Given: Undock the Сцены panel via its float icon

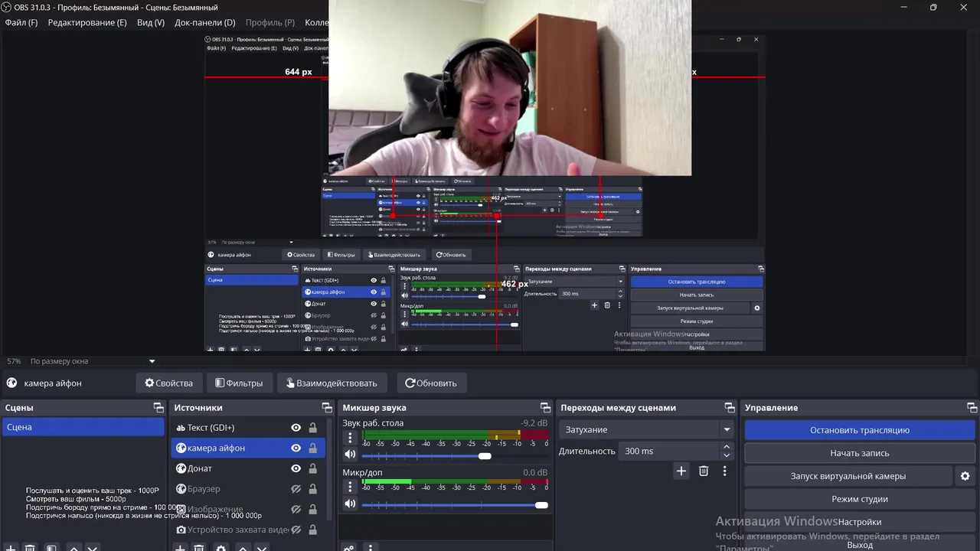Looking at the screenshot, I should (x=158, y=408).
